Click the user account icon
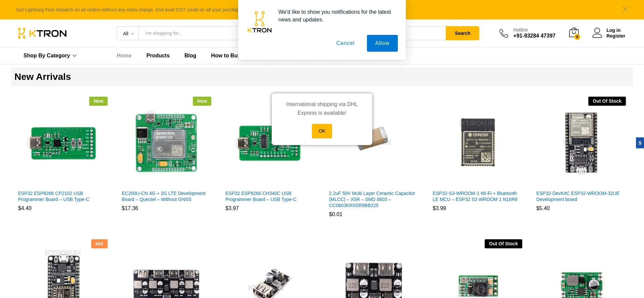 coord(597,33)
